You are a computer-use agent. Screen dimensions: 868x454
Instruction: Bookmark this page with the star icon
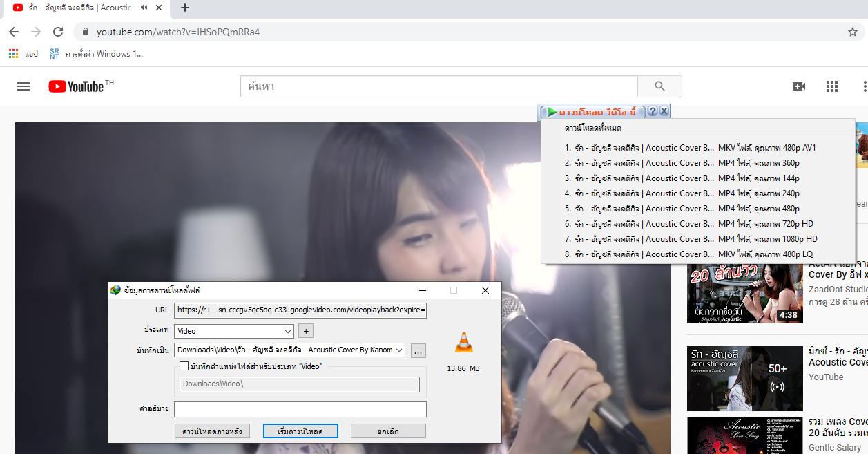(x=853, y=32)
